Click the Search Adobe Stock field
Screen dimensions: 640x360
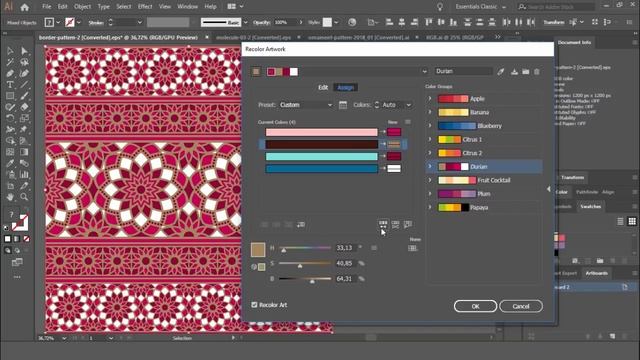point(556,7)
